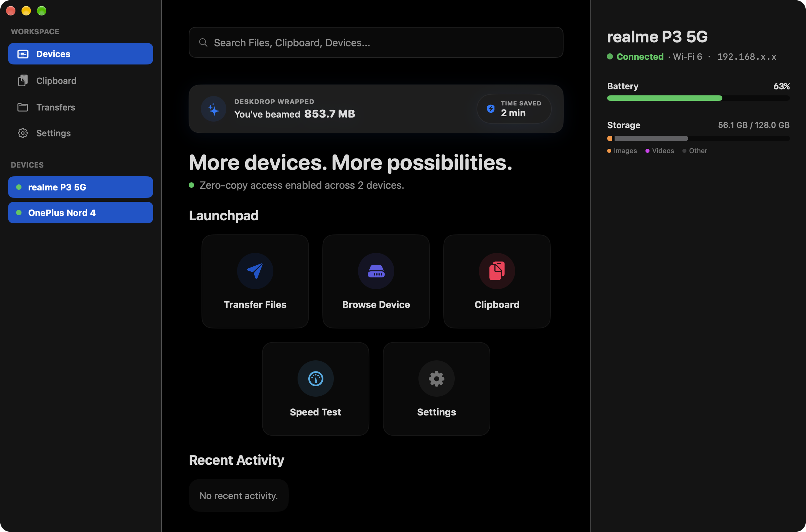This screenshot has width=806, height=532.
Task: Focus the Search Files, Clipboard, Devices field
Action: (x=376, y=42)
